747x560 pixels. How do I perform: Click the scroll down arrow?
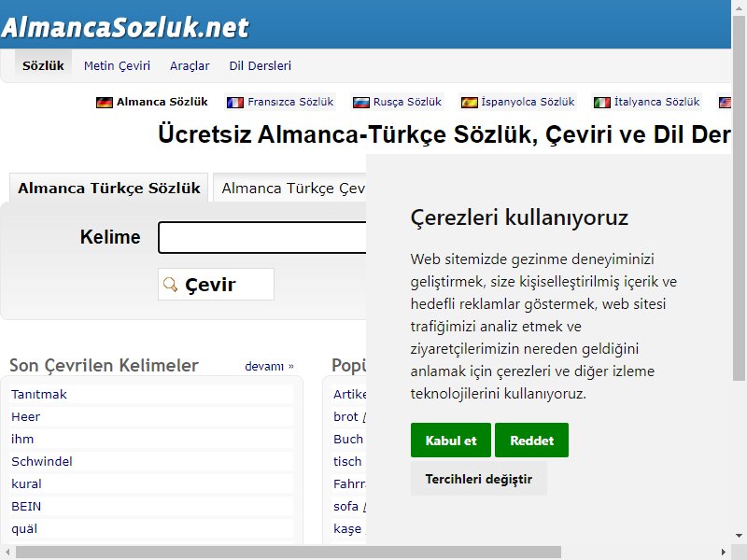tap(739, 536)
